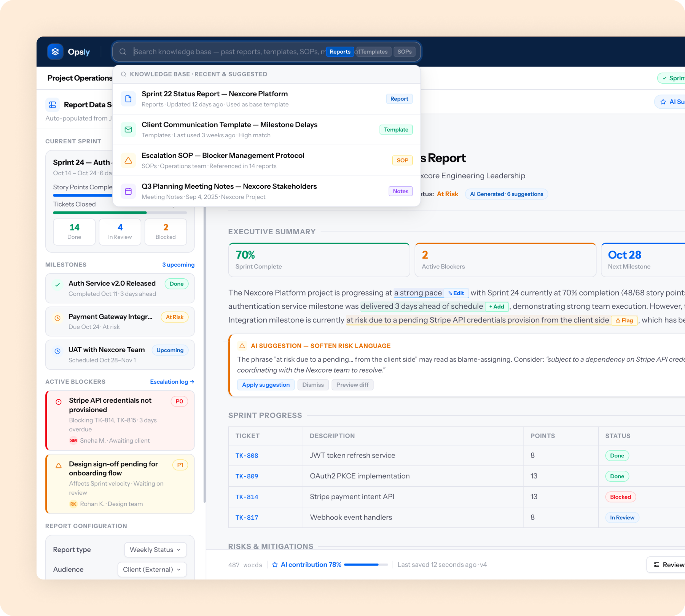Click the Opsly logo icon
This screenshot has height=616, width=685.
click(55, 52)
